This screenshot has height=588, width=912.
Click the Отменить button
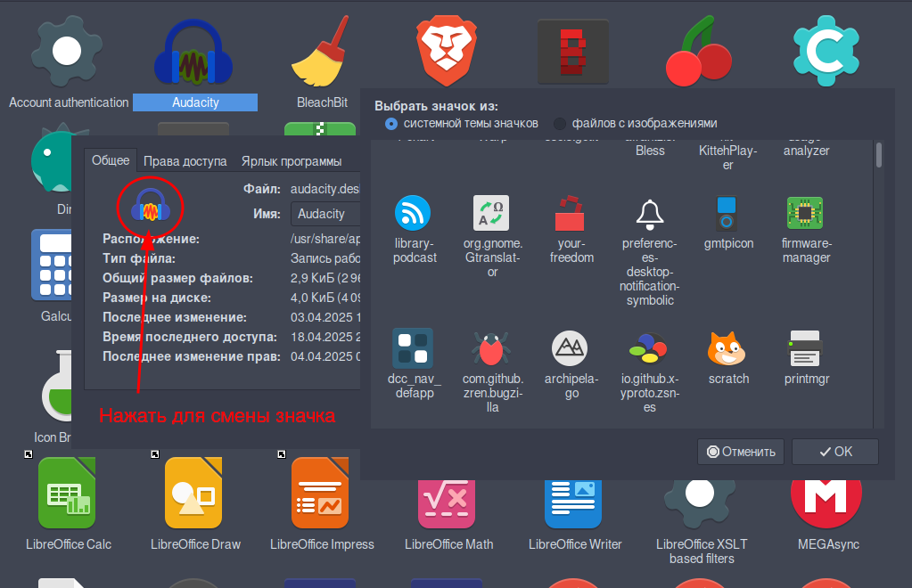click(741, 452)
